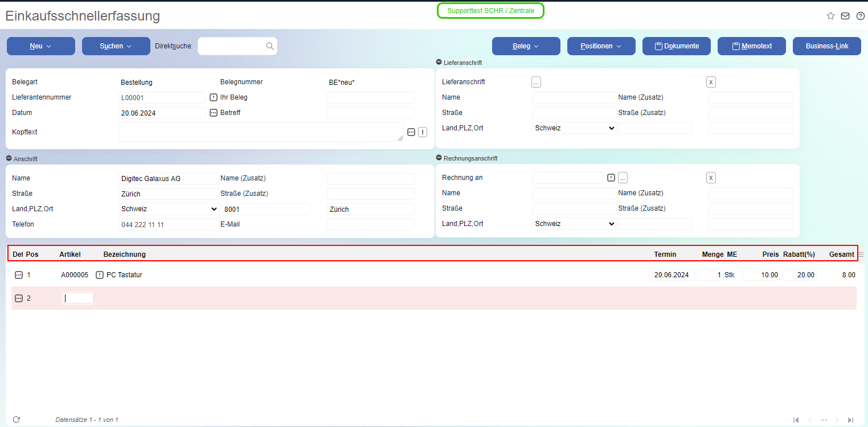Click the Ihr Beleg input field
The image size is (868, 427).
[x=370, y=97]
